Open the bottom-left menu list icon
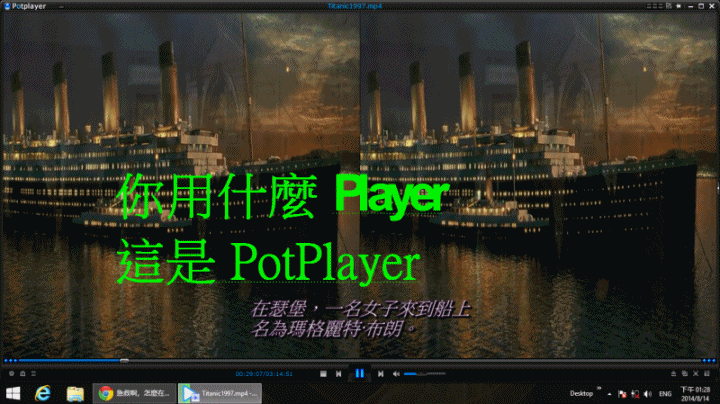This screenshot has width=720, height=404. [34, 374]
